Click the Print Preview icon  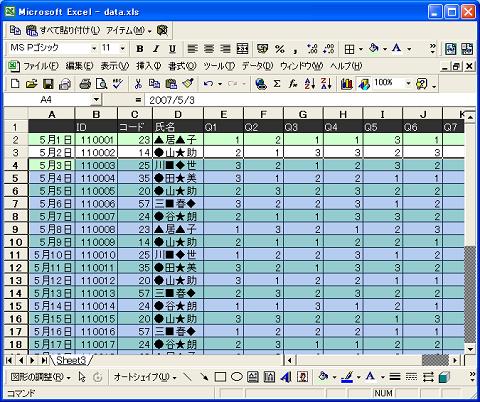pos(101,84)
